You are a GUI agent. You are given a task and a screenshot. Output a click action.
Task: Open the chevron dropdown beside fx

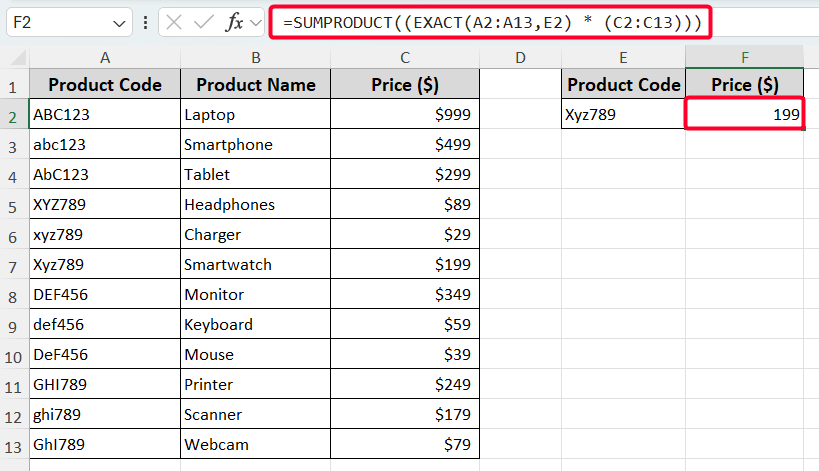coord(254,22)
